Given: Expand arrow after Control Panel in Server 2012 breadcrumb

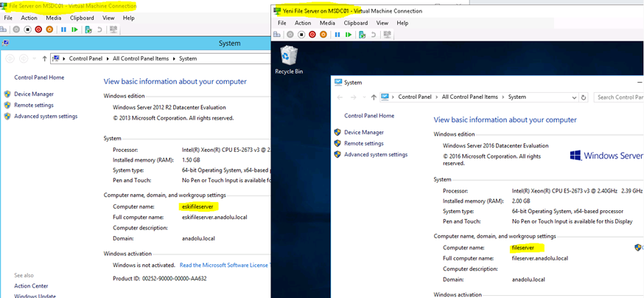Looking at the screenshot, I should [x=109, y=59].
